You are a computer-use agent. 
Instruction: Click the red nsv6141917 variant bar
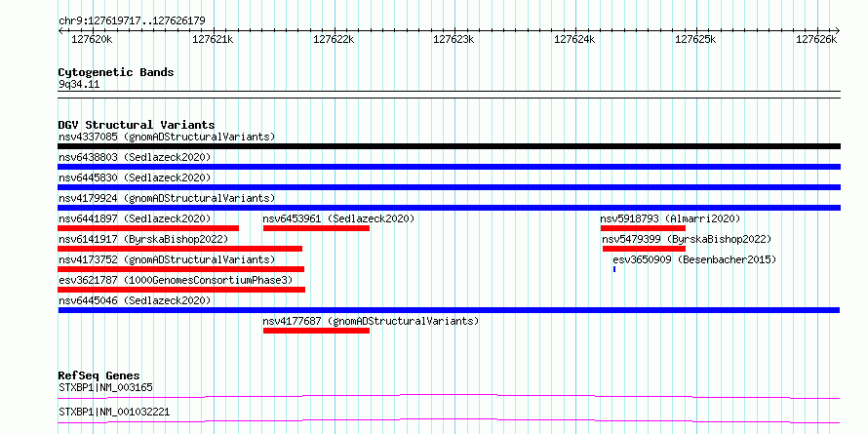(179, 249)
